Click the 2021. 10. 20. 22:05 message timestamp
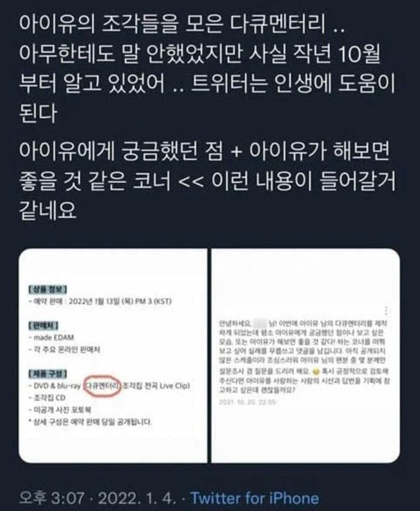420x511 pixels. point(248,402)
